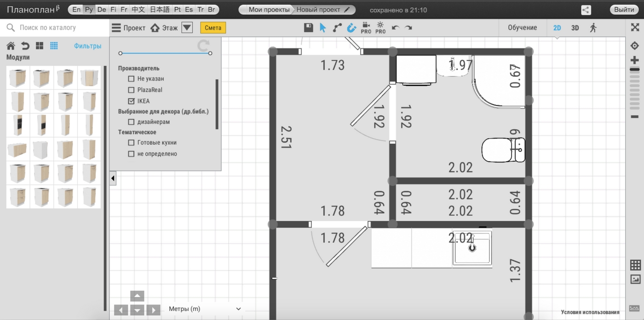Image resolution: width=644 pixels, height=320 pixels.
Task: Select the arrow pointer tool
Action: [x=323, y=28]
